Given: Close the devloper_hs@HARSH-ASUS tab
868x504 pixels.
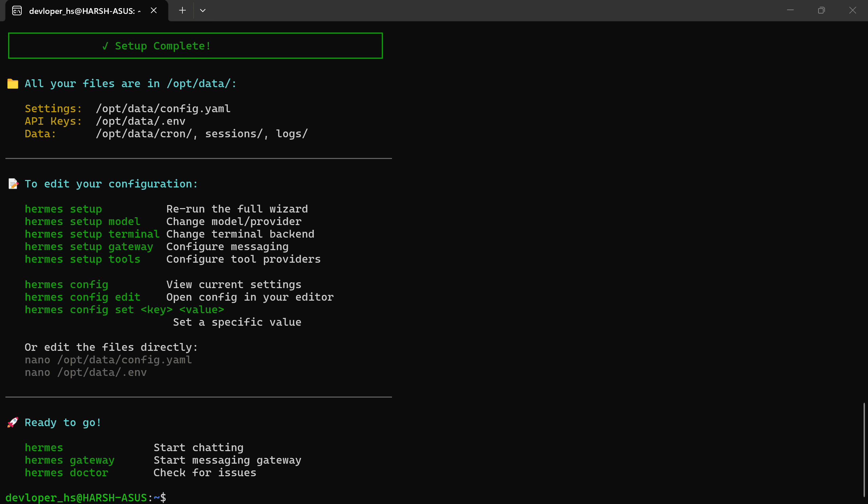Looking at the screenshot, I should tap(154, 11).
